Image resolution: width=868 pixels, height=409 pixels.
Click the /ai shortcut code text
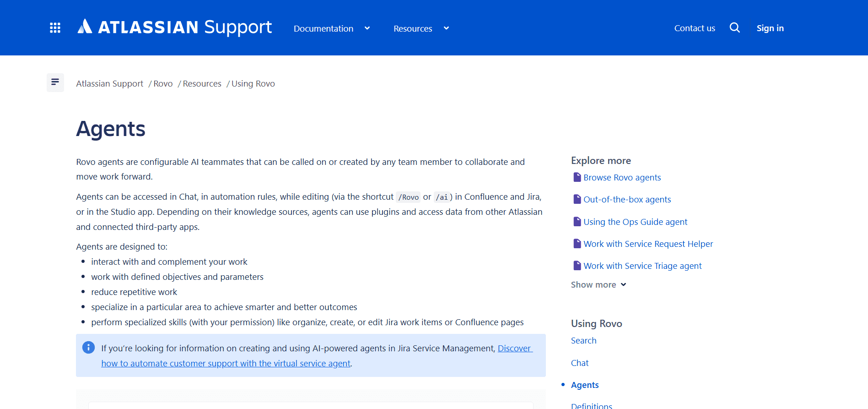(442, 197)
